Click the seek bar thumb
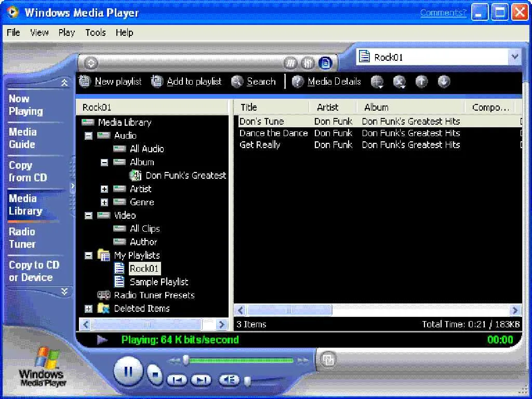This screenshot has width=532, height=399. (x=185, y=361)
